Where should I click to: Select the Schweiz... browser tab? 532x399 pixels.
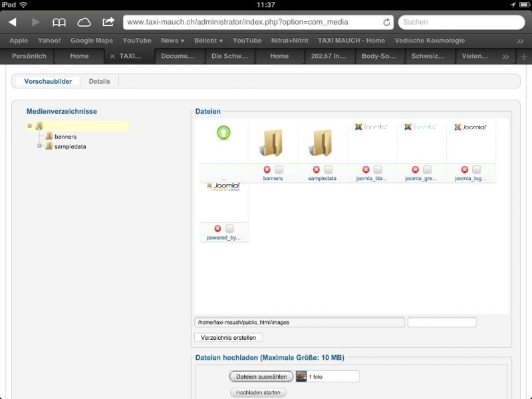click(428, 57)
